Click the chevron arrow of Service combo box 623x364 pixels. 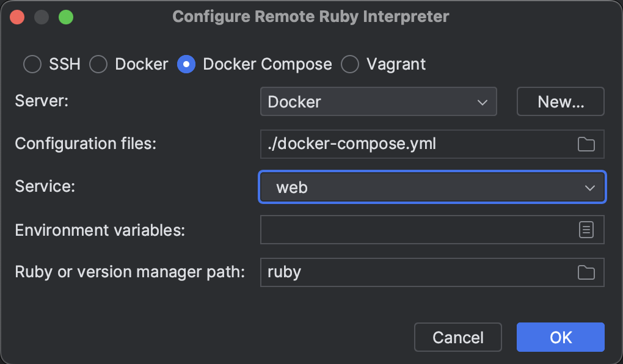point(589,187)
